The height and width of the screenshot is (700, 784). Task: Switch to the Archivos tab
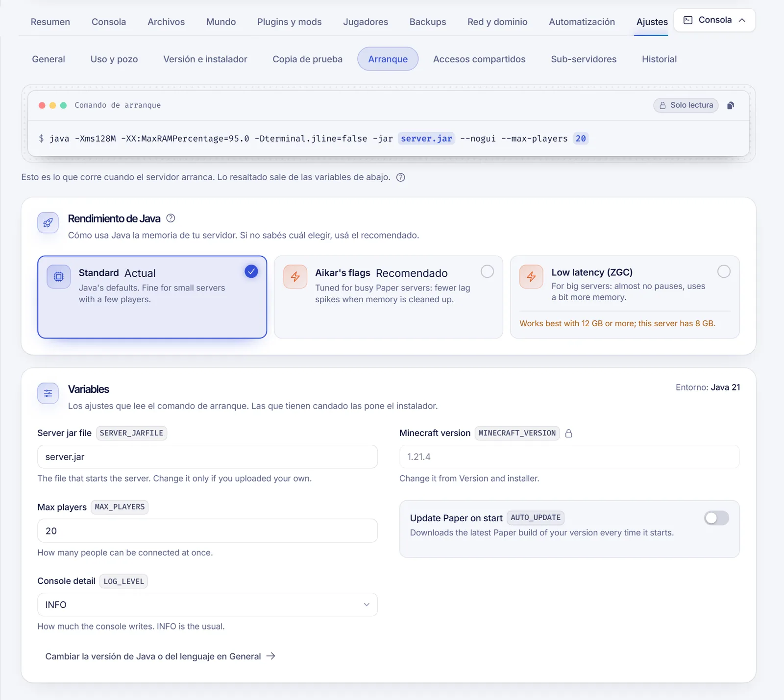coord(166,22)
